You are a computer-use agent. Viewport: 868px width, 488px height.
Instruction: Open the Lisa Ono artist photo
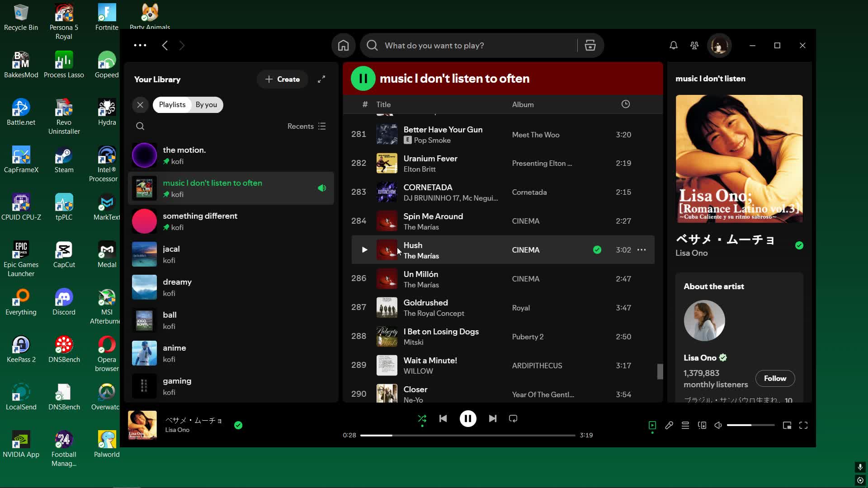704,321
